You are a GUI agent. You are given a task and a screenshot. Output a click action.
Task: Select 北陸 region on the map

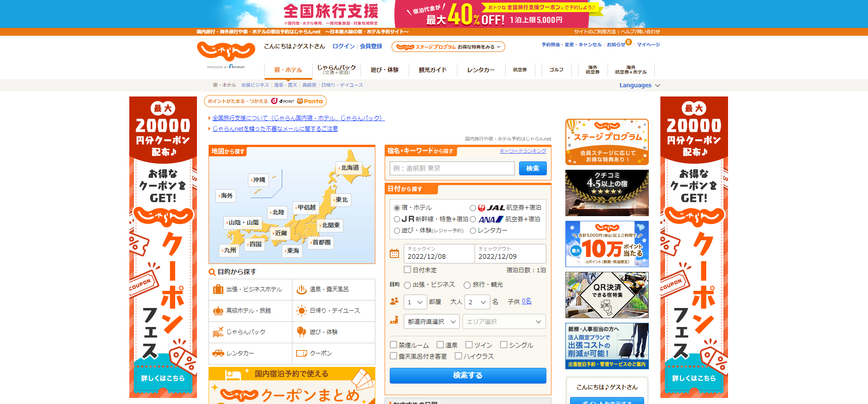(278, 212)
